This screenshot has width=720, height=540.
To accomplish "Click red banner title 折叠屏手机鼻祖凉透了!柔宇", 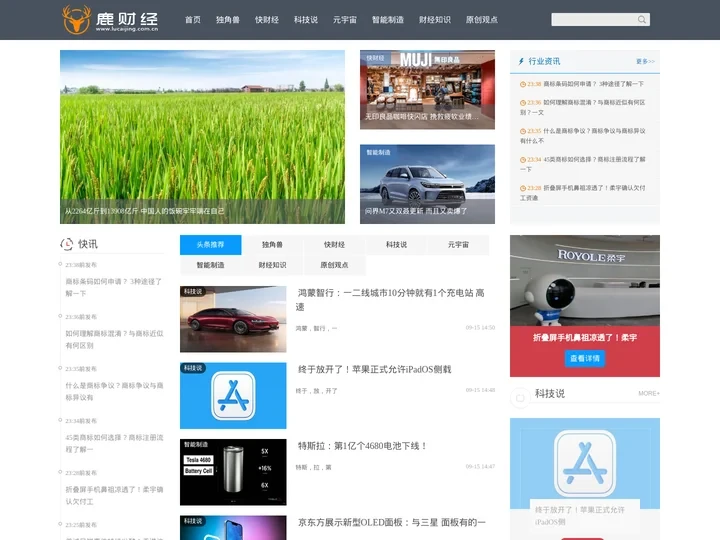I will pos(585,338).
